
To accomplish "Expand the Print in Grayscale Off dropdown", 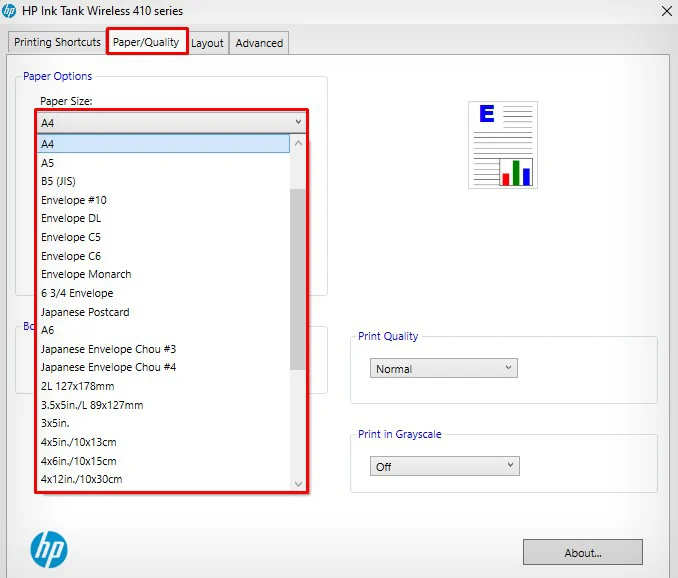I will point(445,466).
